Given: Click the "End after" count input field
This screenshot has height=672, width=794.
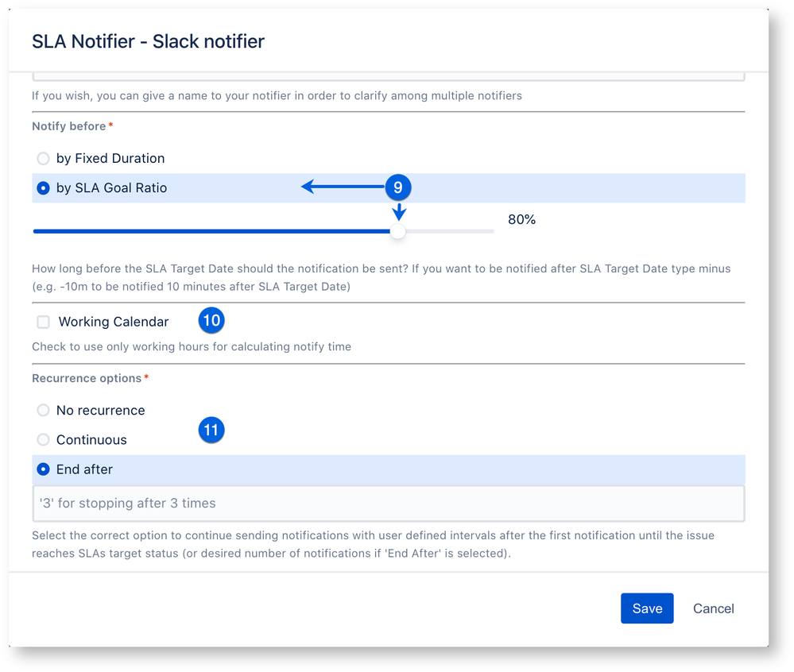Looking at the screenshot, I should (388, 503).
